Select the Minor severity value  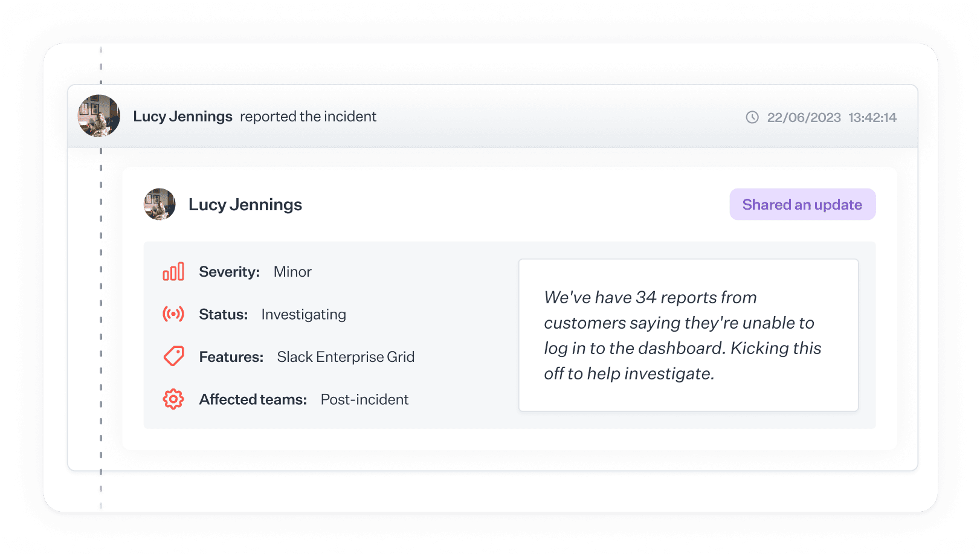tap(292, 271)
